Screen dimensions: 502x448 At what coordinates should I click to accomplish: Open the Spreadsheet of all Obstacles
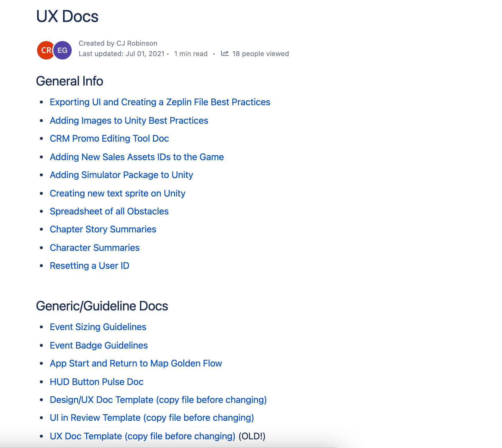coord(109,211)
